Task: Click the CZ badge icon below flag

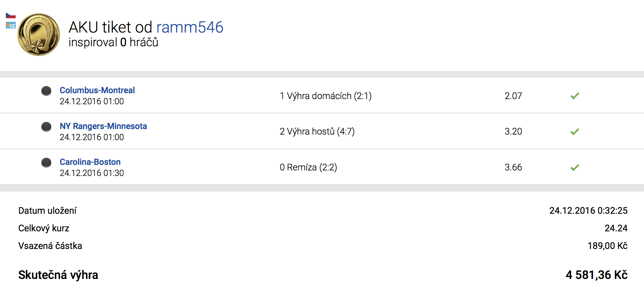Action: tap(11, 25)
